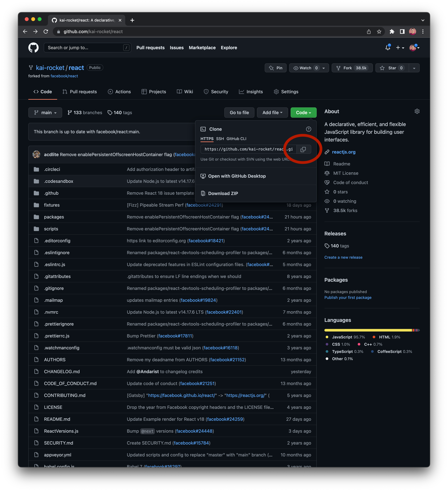Open the About settings gear icon
This screenshot has height=491, width=448.
click(x=417, y=111)
